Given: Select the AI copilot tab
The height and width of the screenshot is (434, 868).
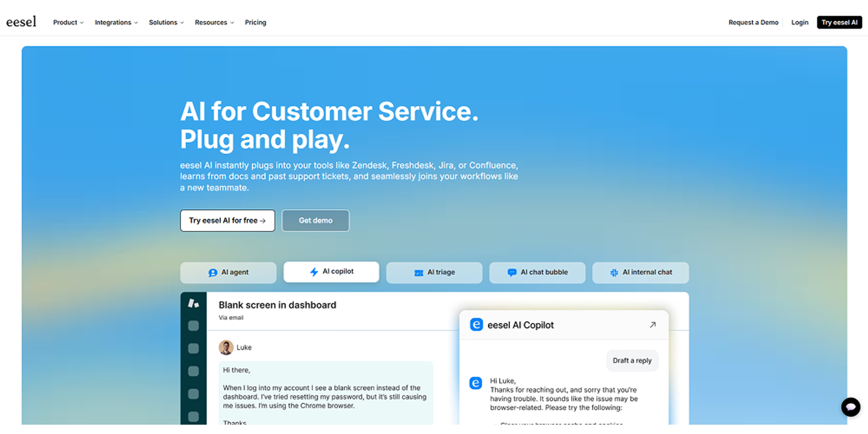Looking at the screenshot, I should pyautogui.click(x=331, y=272).
